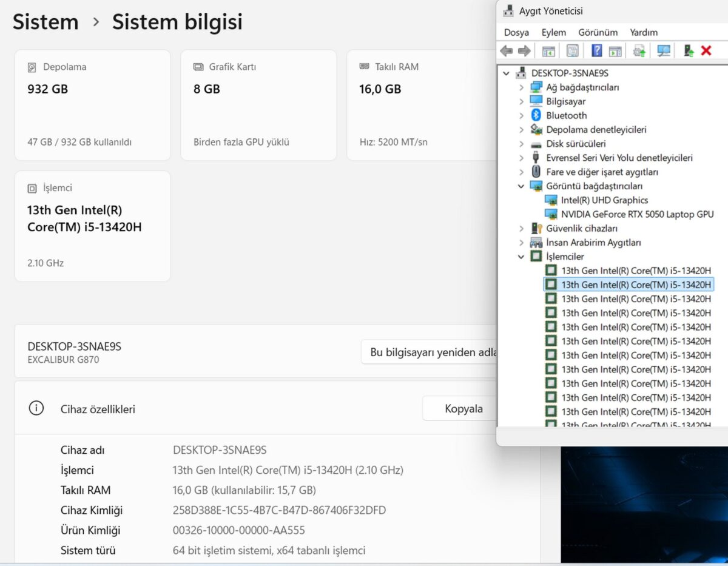Toggle the action pane toolbar icon
The height and width of the screenshot is (566, 728).
click(x=615, y=51)
